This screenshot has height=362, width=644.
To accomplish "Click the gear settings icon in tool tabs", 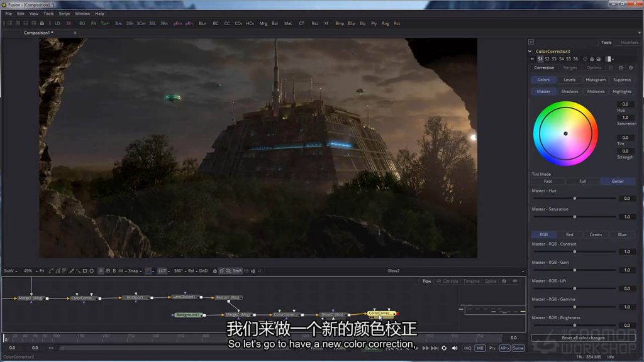I will (x=621, y=68).
